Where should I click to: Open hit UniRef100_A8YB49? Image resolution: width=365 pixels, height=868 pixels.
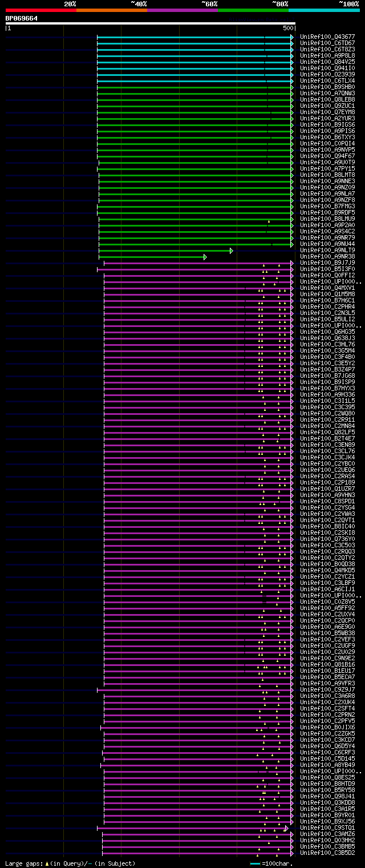(327, 765)
